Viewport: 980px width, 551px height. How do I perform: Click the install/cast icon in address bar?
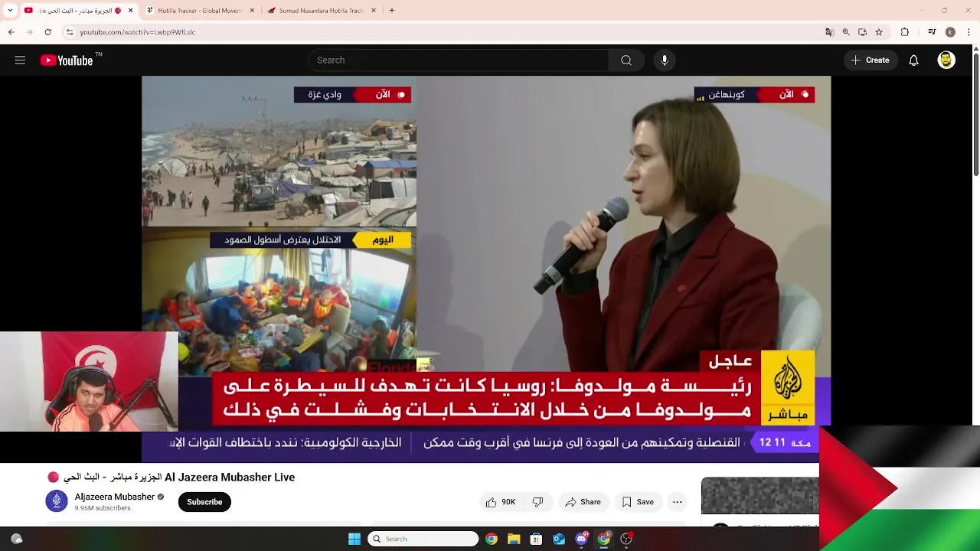tap(862, 32)
